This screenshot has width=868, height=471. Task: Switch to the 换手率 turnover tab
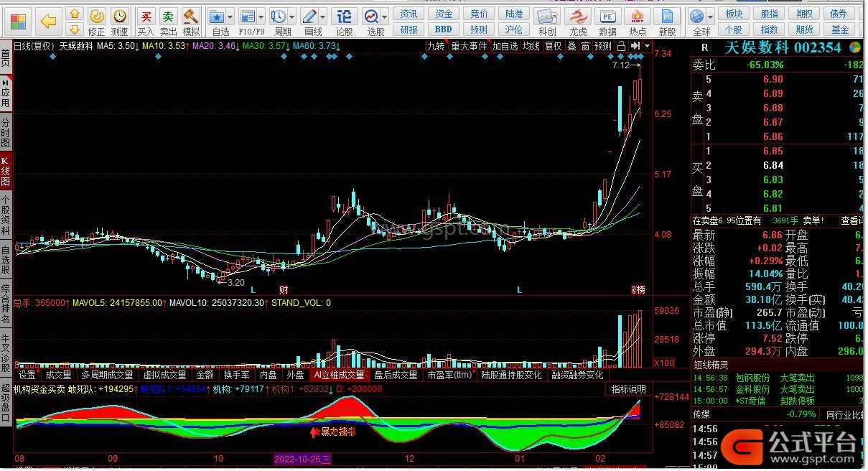236,375
